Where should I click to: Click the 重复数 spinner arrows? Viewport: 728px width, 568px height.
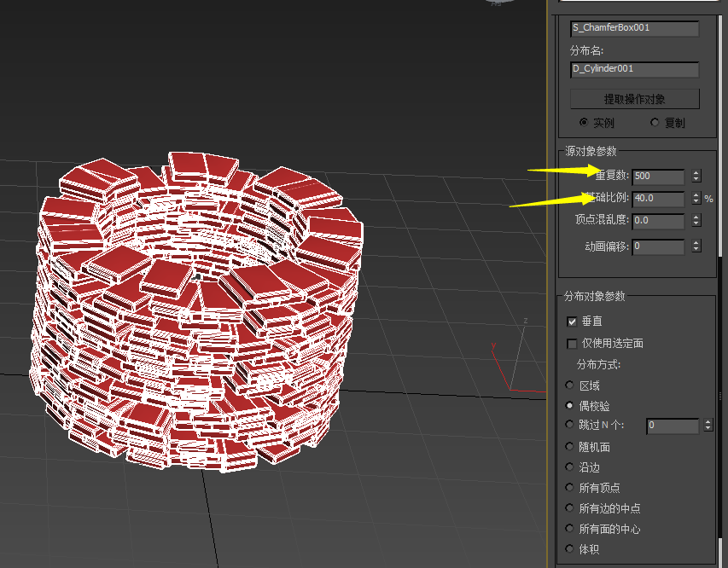pos(696,177)
